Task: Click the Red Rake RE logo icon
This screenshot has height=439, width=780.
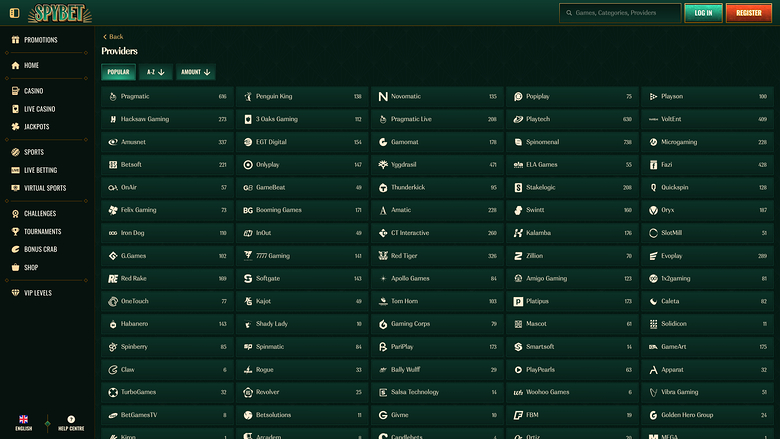Action: pos(113,278)
